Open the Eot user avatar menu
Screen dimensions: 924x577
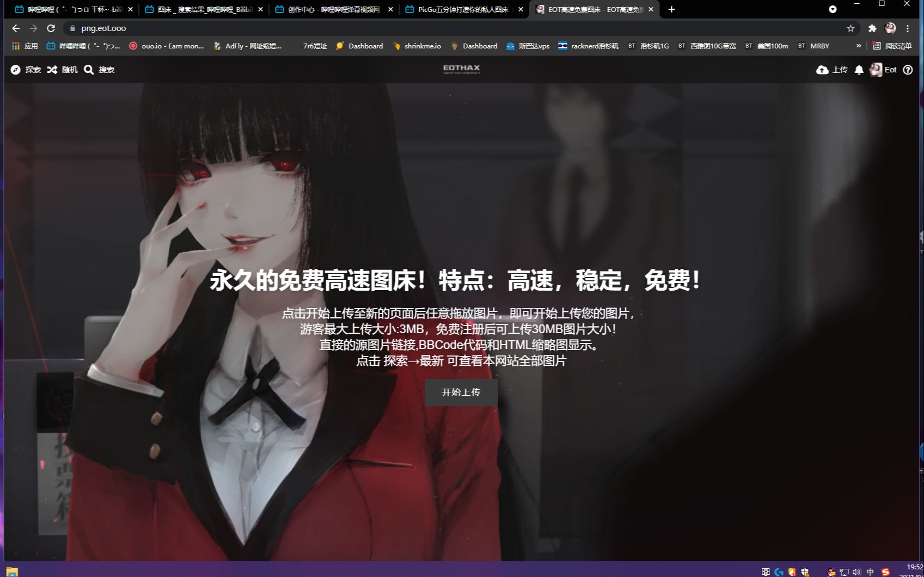point(877,70)
